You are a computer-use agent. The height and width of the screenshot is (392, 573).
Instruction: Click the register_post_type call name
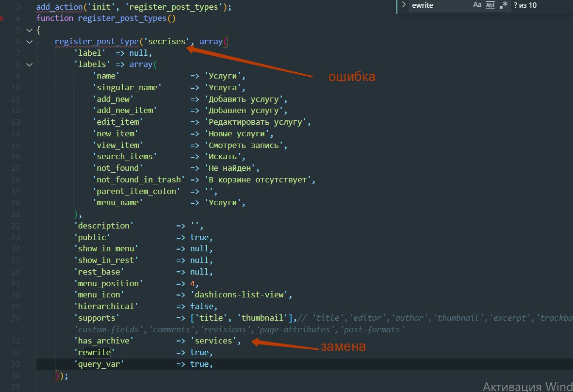[97, 42]
